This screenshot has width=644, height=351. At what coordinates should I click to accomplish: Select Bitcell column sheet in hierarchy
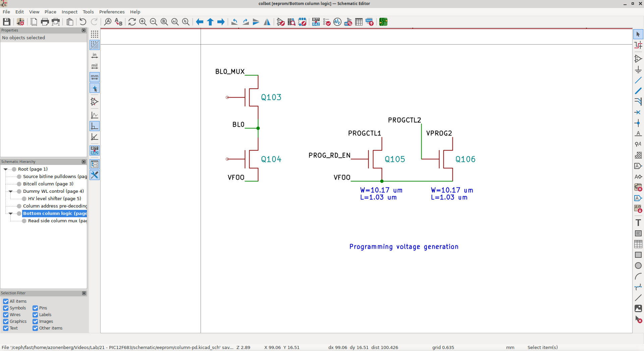[x=48, y=184]
